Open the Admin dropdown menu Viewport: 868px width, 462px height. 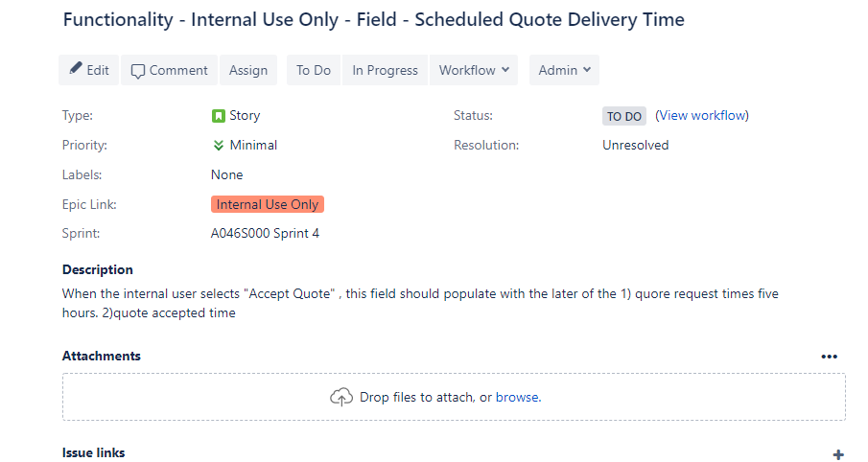564,70
